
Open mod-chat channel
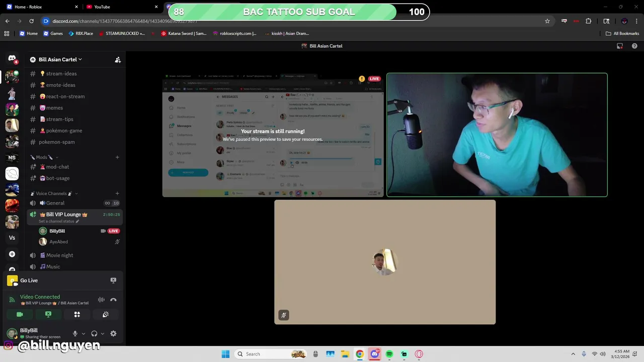tap(75, 166)
